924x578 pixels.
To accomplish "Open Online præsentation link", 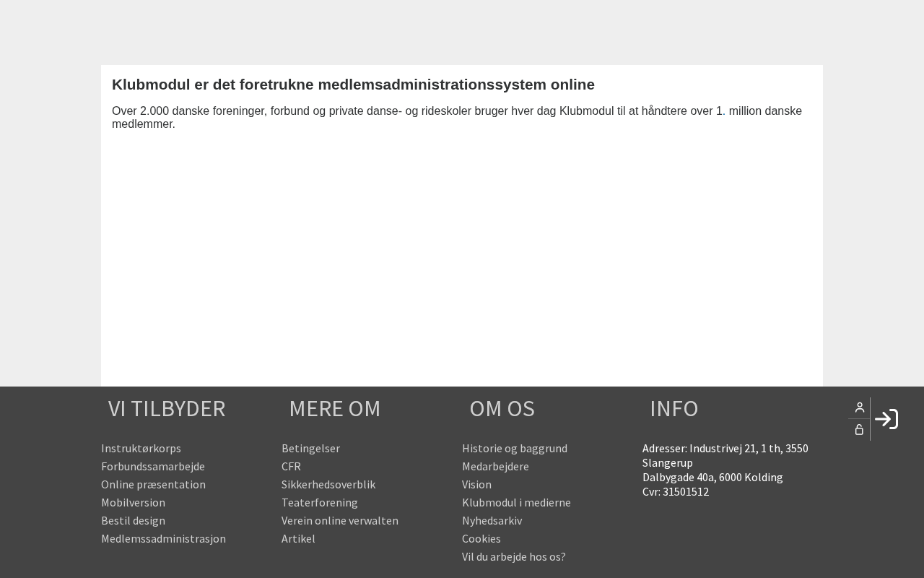I will click(x=153, y=484).
